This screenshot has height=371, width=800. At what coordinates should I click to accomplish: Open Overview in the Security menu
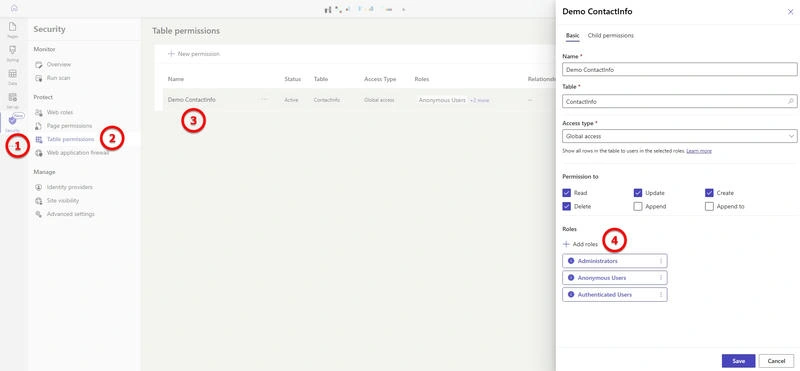point(59,65)
